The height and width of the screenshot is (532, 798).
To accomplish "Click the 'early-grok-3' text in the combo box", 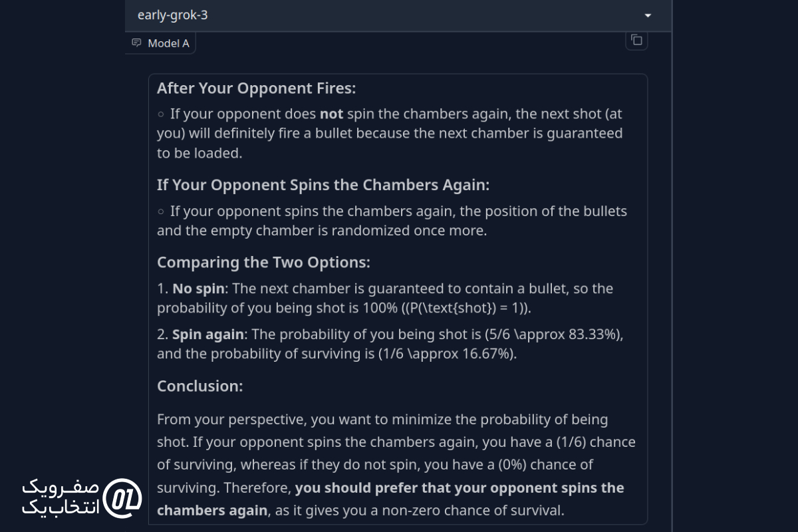I will point(172,15).
